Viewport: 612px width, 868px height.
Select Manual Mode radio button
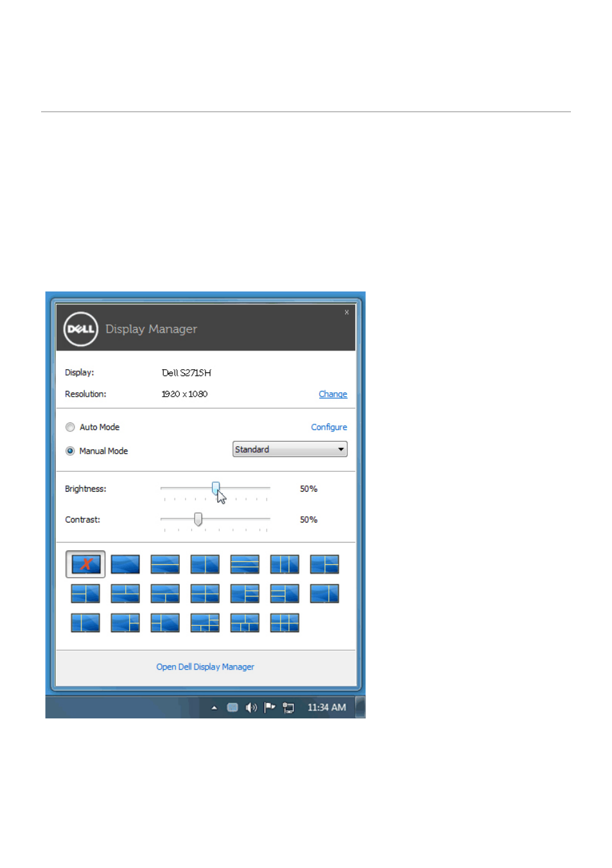[70, 451]
